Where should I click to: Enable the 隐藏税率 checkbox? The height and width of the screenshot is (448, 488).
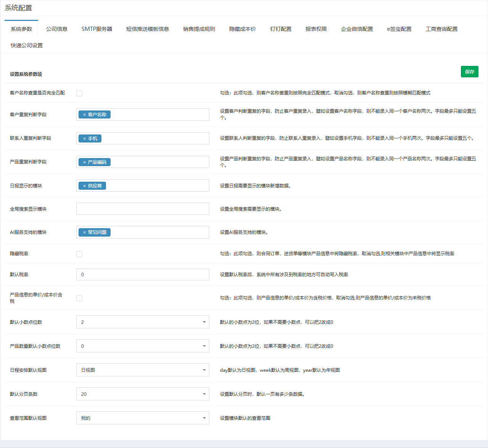(79, 254)
